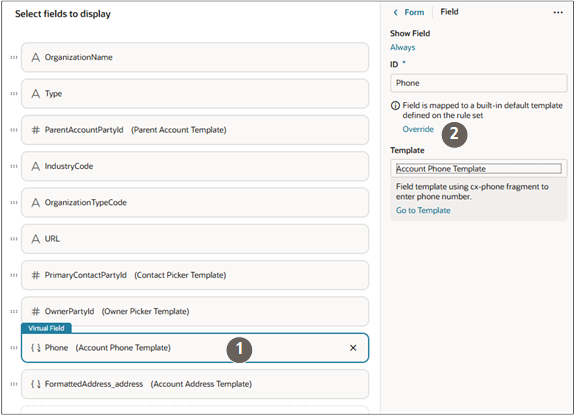This screenshot has width=575, height=415.
Task: Click the braces icon of Phone field
Action: (36, 348)
